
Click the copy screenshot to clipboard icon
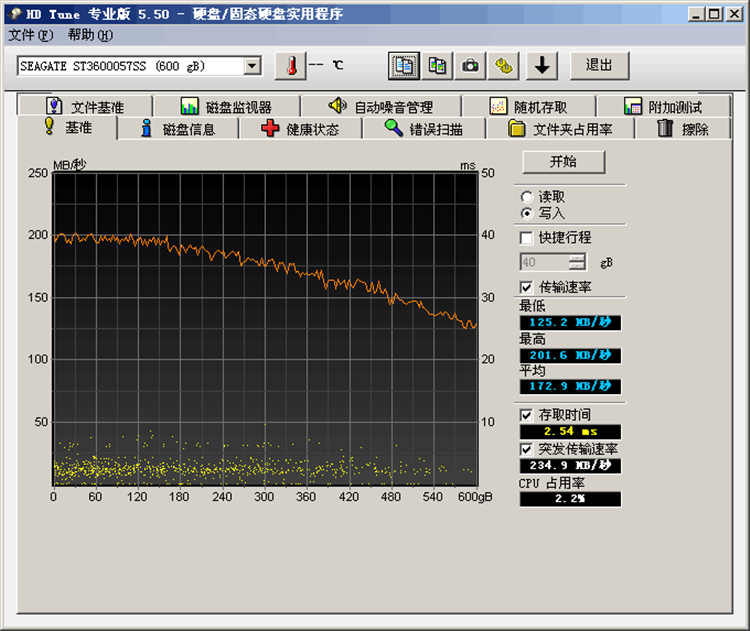(437, 66)
